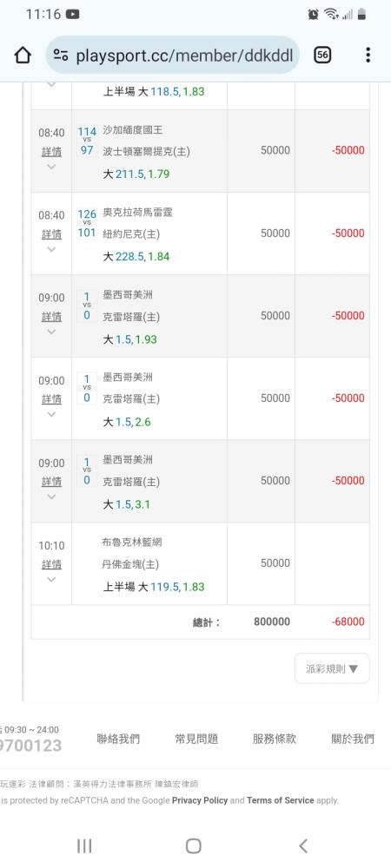Open the 關於我們 footer link
The height and width of the screenshot is (868, 391).
353,739
